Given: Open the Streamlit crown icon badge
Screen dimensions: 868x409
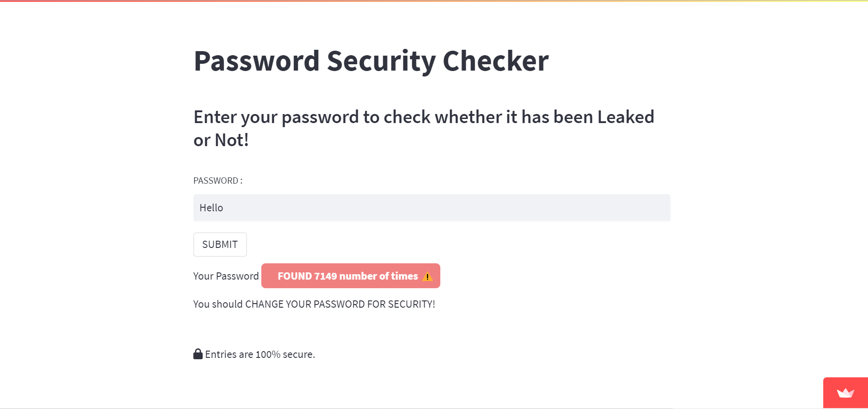Looking at the screenshot, I should click(x=845, y=393).
